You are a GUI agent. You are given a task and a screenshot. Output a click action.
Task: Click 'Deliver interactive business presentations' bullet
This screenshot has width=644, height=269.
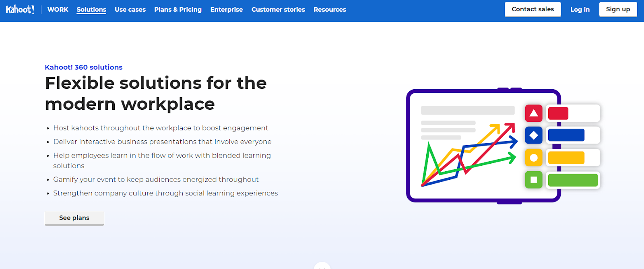[x=162, y=142]
